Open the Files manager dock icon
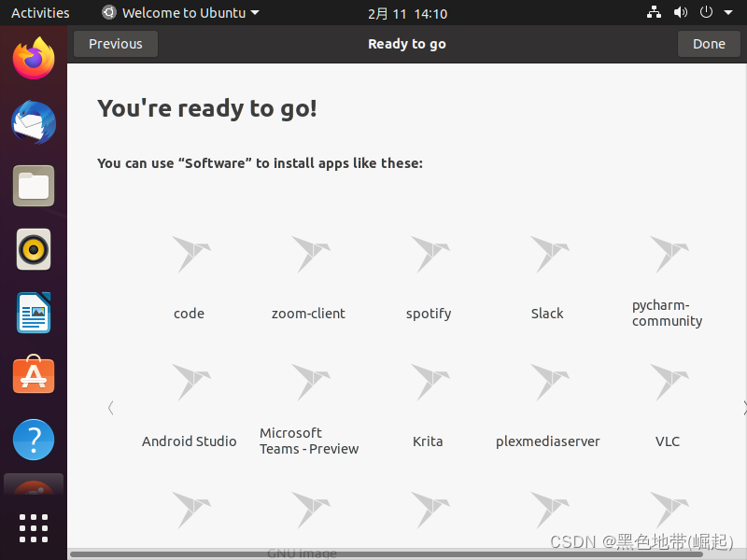 34,186
